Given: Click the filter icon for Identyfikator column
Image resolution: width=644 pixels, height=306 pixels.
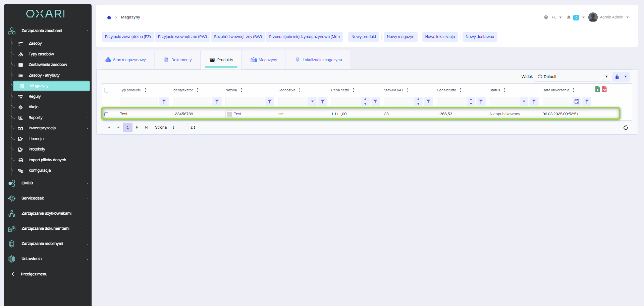Looking at the screenshot, I should [217, 101].
